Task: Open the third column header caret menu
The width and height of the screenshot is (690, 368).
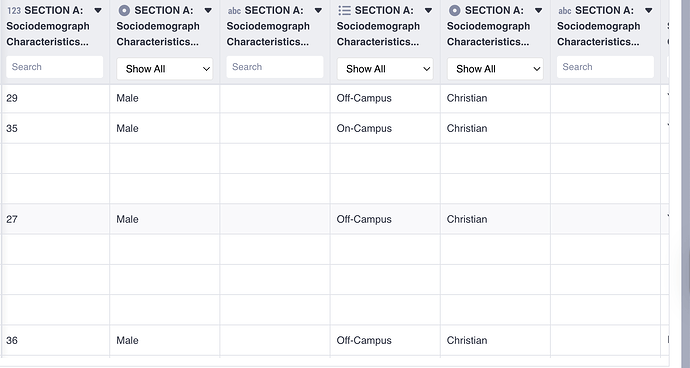Action: pyautogui.click(x=318, y=11)
